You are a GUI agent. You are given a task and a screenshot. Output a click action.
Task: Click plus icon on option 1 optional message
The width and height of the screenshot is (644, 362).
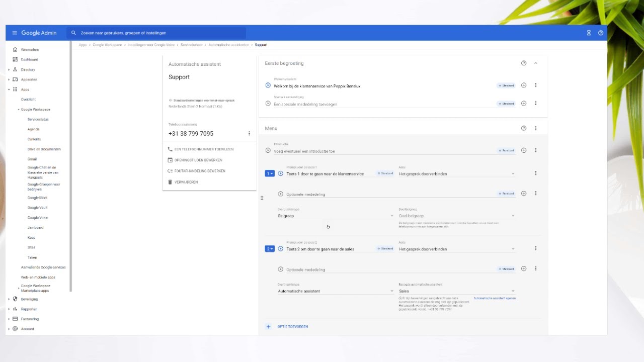pyautogui.click(x=524, y=194)
